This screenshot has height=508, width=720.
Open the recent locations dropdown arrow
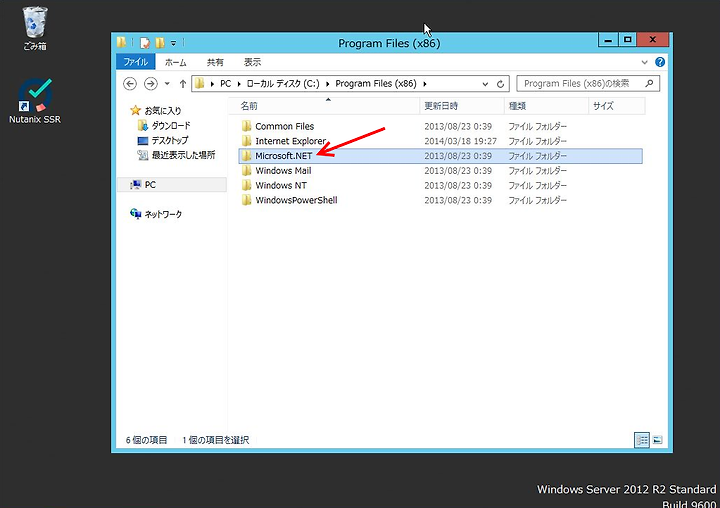click(167, 84)
